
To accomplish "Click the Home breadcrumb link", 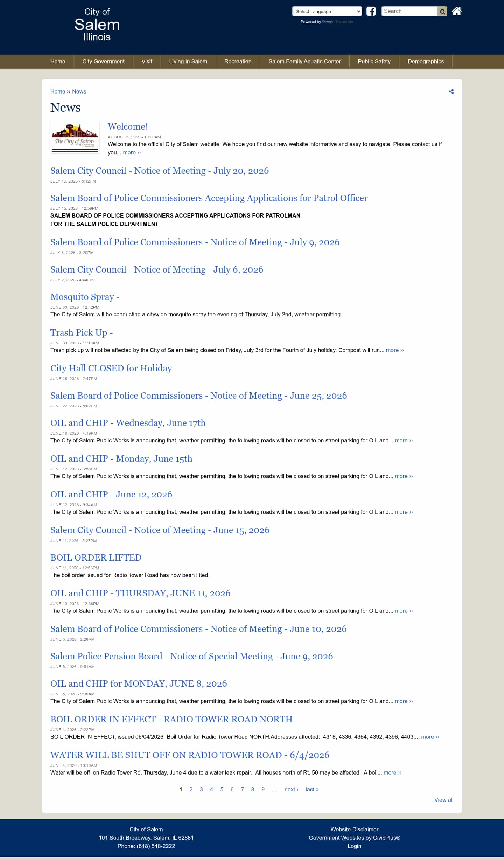I will coord(58,91).
